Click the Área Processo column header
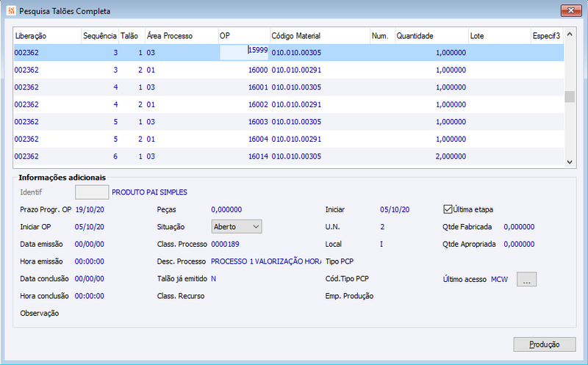The height and width of the screenshot is (365, 588). tap(182, 36)
